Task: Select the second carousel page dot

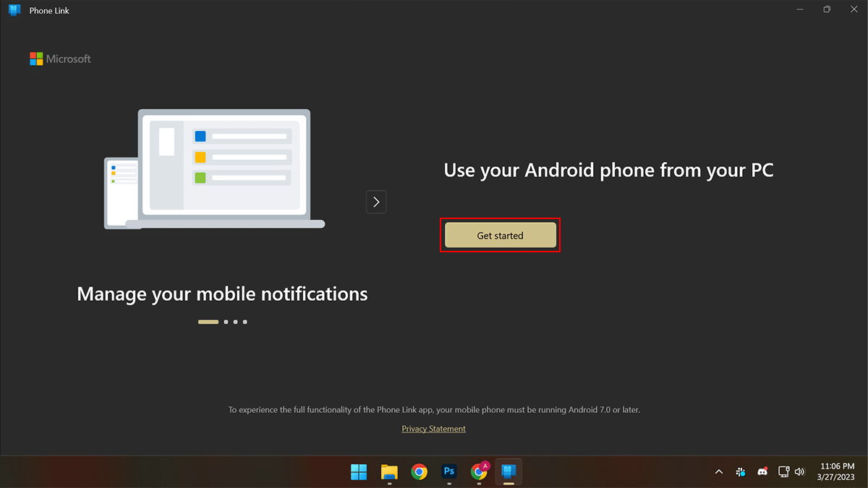Action: coord(226,322)
